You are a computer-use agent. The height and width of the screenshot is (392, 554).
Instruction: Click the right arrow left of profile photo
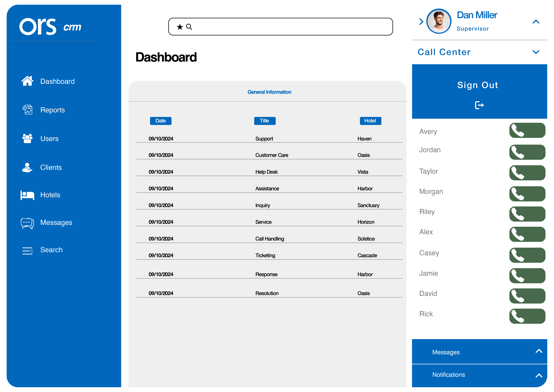tap(421, 21)
